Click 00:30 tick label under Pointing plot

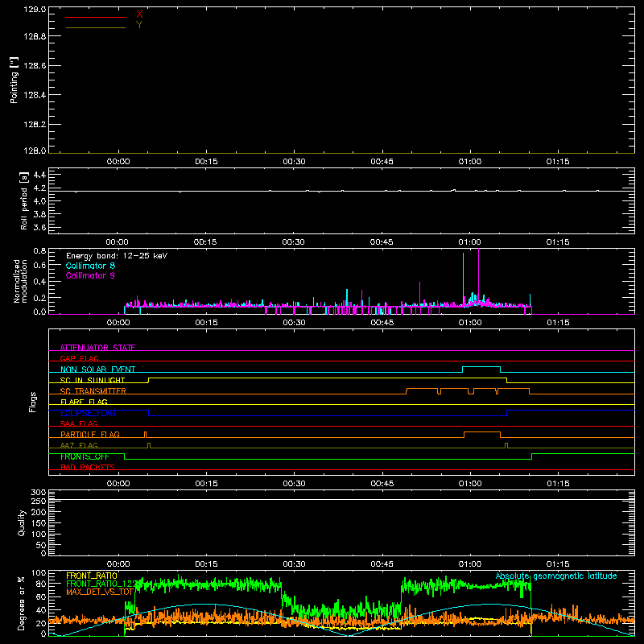click(x=294, y=162)
